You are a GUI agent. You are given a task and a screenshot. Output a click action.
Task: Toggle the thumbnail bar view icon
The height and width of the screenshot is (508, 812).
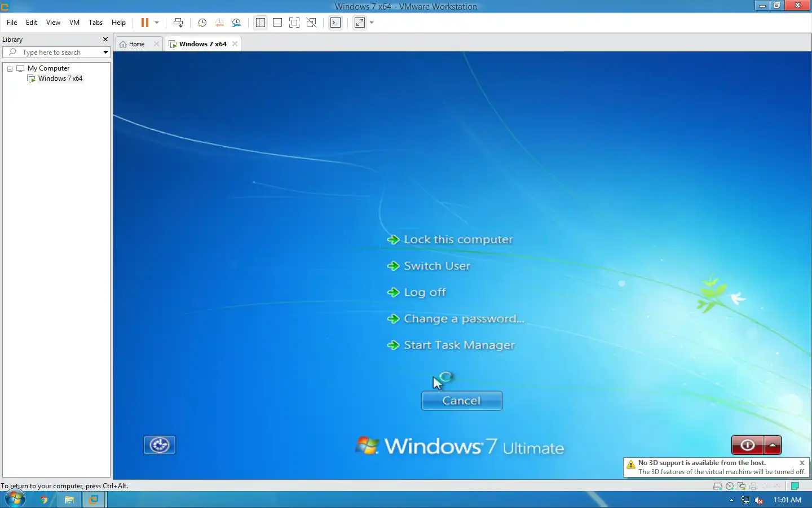click(x=277, y=23)
